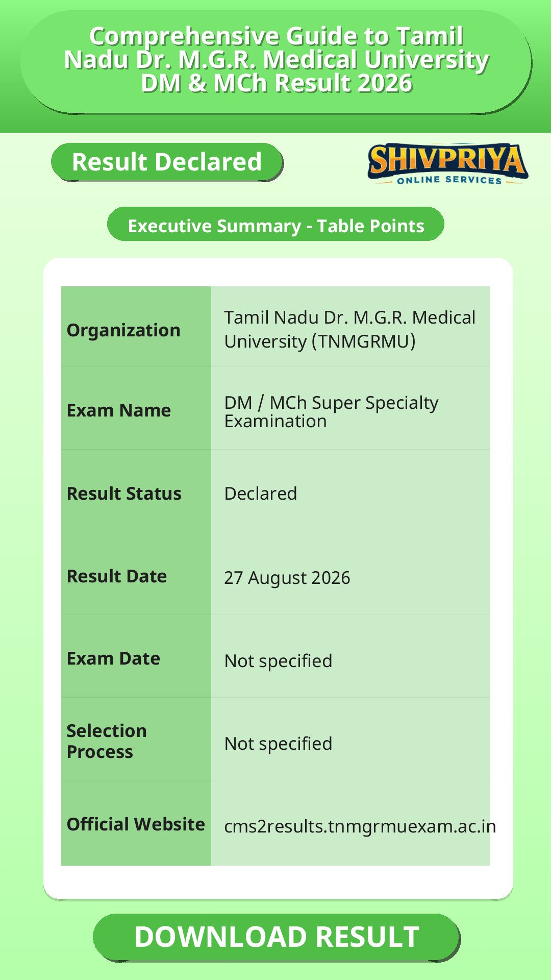Click the cms2results.tnmgrmuexam.ac.in website link
The height and width of the screenshot is (980, 551).
pos(360,826)
